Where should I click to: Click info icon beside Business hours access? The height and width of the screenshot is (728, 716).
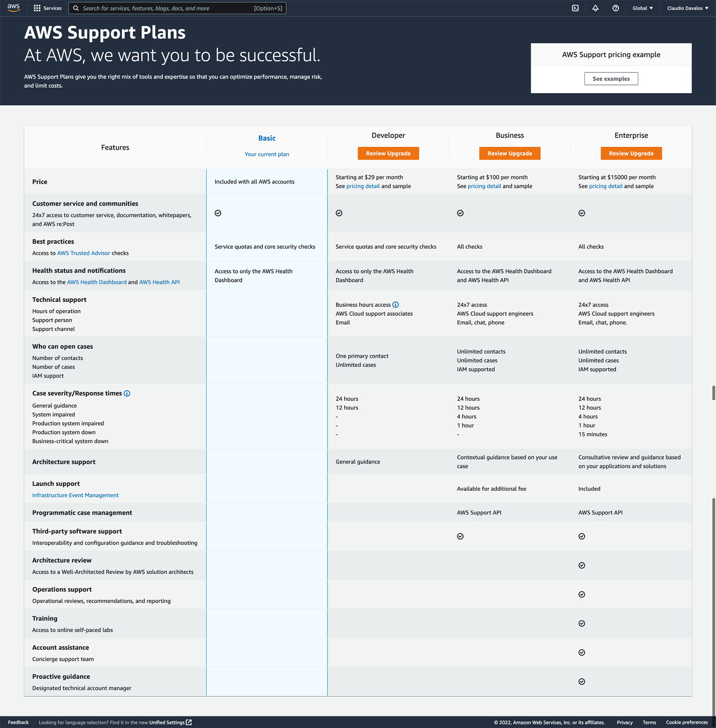pyautogui.click(x=396, y=305)
